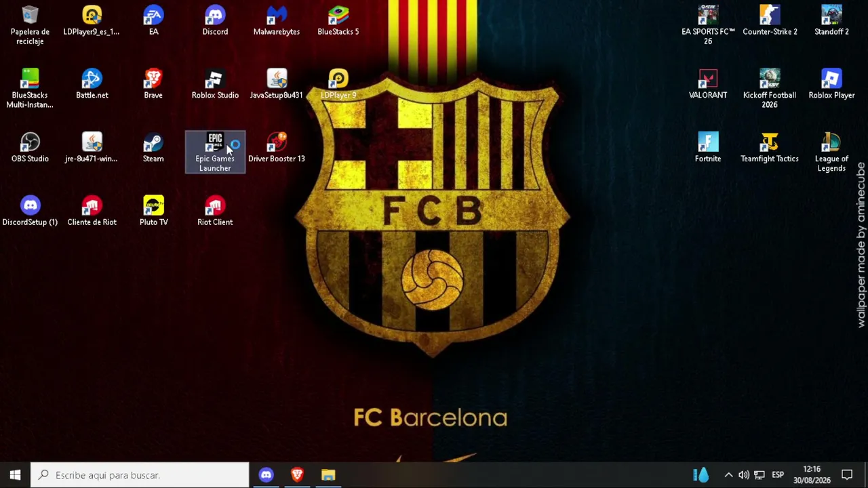Screen dimensions: 868x488
Task: Select the Teamfight Tactics desktop icon
Action: (770, 148)
